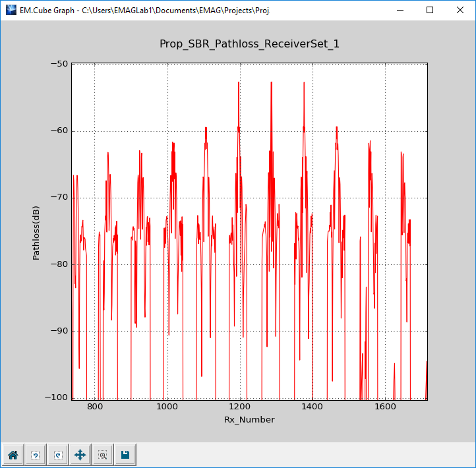Click the Home reset view icon
Screen dimensions: 476x468
(x=13, y=455)
